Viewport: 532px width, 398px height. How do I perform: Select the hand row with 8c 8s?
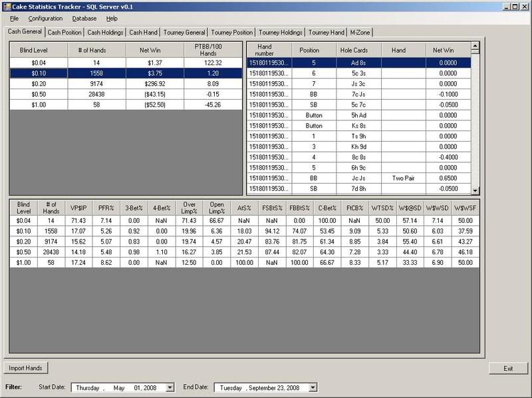point(359,158)
